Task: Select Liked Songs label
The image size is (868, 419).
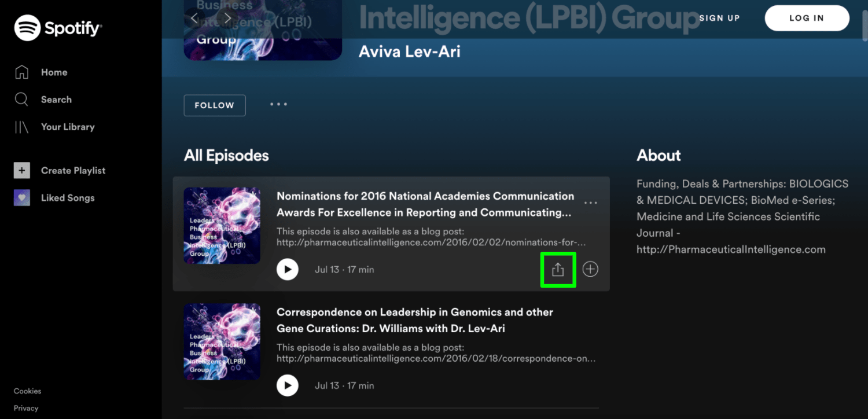Action: pos(68,198)
